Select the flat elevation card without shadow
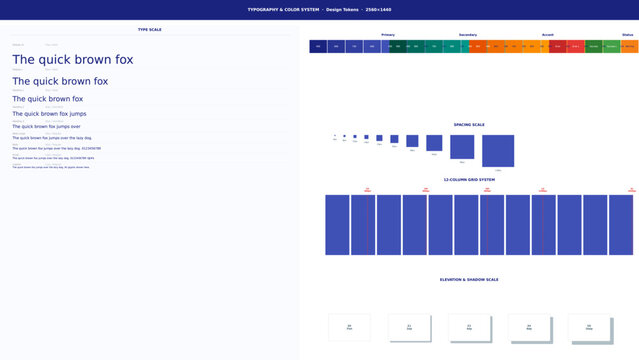The image size is (639, 360). [x=349, y=327]
